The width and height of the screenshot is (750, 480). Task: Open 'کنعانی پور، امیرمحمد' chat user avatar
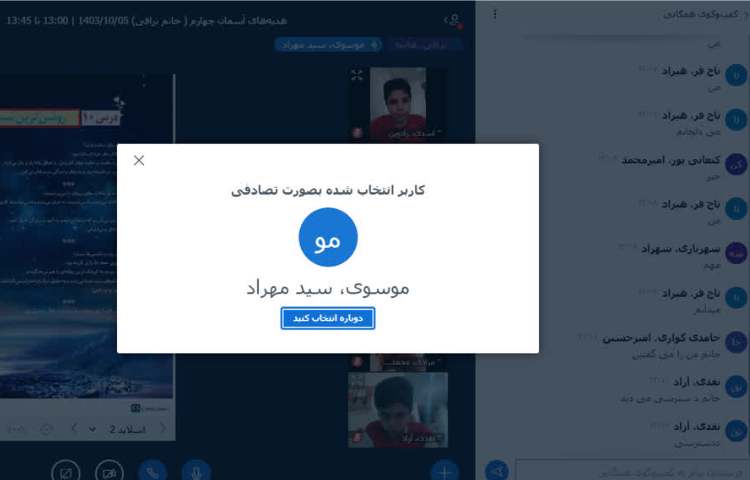pos(736,164)
